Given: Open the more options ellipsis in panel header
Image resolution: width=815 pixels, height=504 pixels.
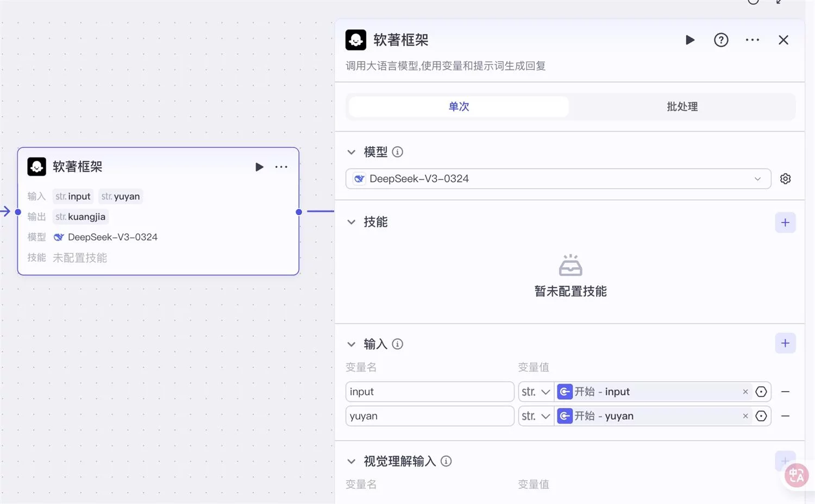Looking at the screenshot, I should 752,40.
